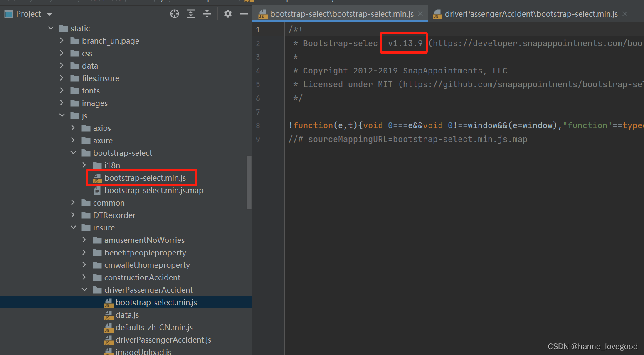Click the v1.13.9 version text

point(405,43)
